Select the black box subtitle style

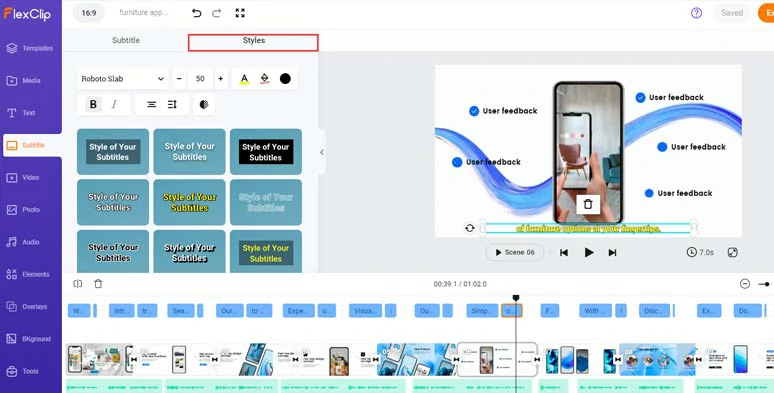pos(266,152)
